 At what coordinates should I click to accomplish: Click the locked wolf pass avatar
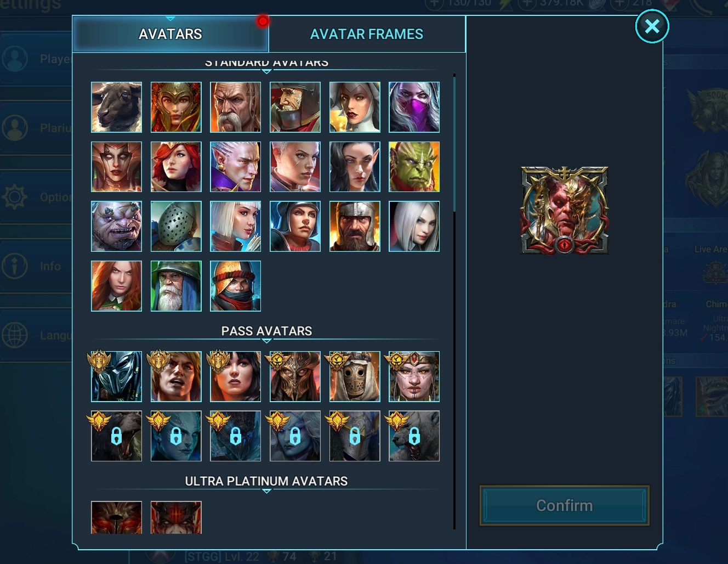(x=414, y=436)
